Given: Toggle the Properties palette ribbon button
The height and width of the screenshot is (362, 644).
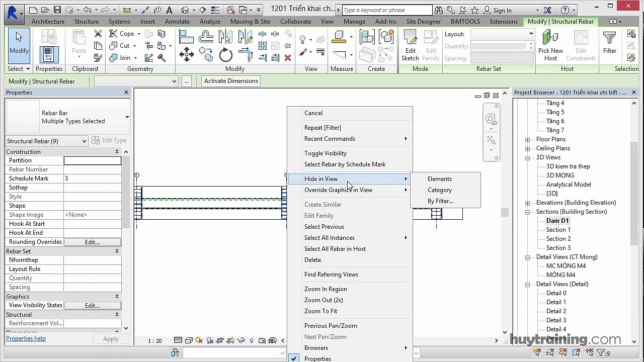Looking at the screenshot, I should [49, 54].
